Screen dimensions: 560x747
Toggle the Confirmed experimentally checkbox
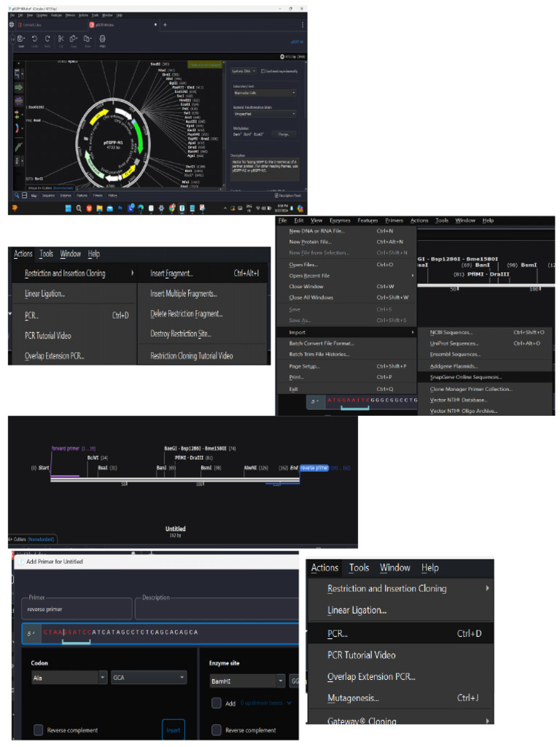pos(262,71)
